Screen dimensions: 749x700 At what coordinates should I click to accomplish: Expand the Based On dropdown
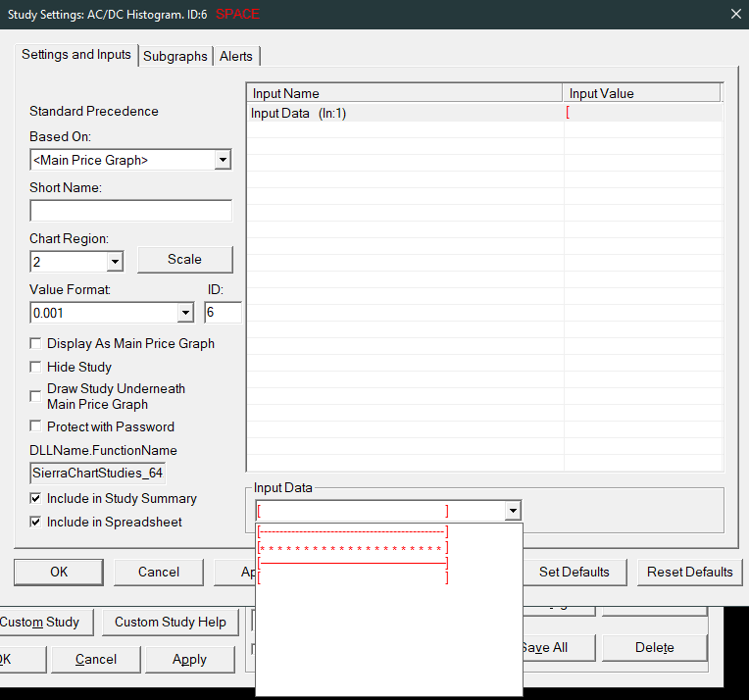(223, 160)
